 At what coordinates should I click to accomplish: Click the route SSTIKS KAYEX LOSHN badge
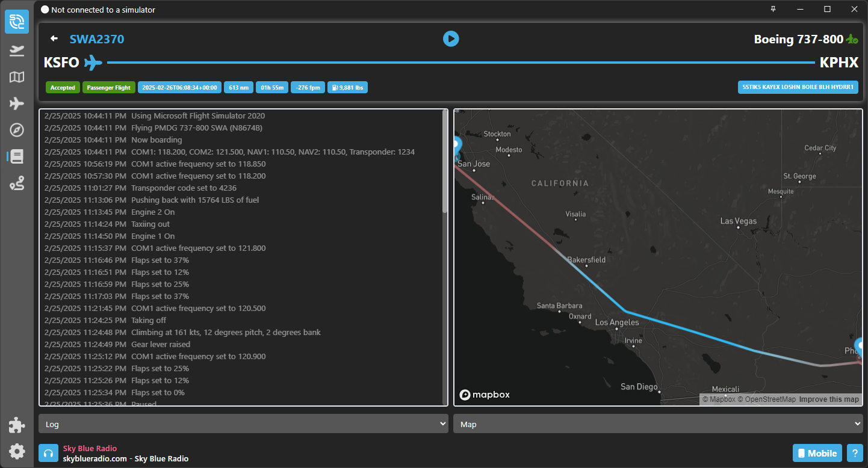(798, 87)
